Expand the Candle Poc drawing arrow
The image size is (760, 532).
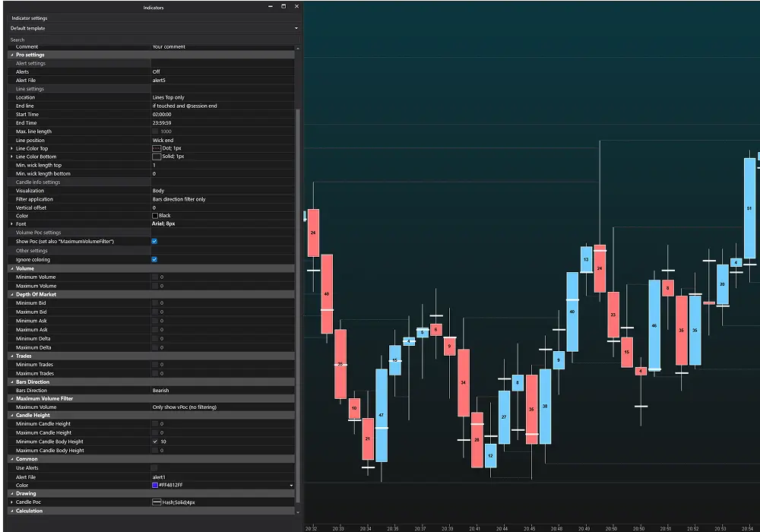click(11, 502)
